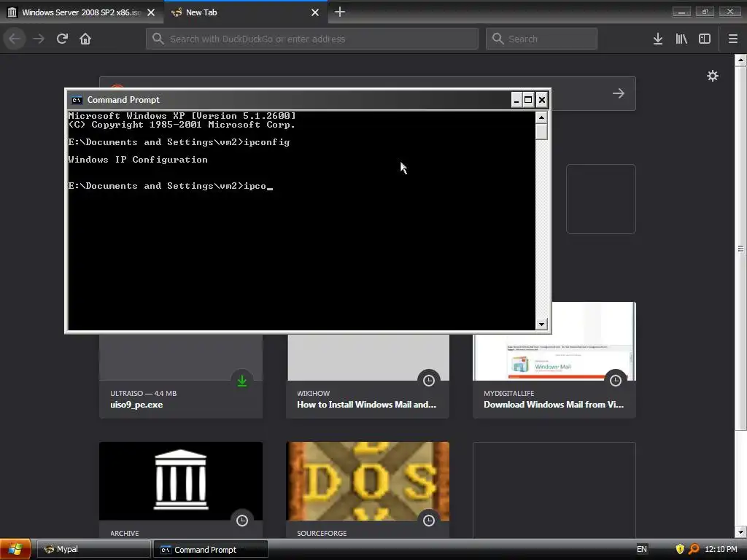Restore down the Mypal browser window

pyautogui.click(x=705, y=12)
